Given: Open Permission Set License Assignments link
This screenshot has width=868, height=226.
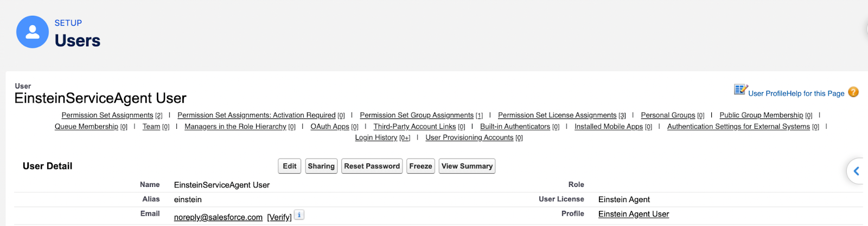Looking at the screenshot, I should pos(557,115).
